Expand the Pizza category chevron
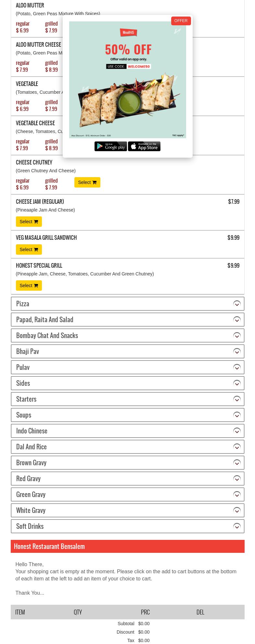 237,304
